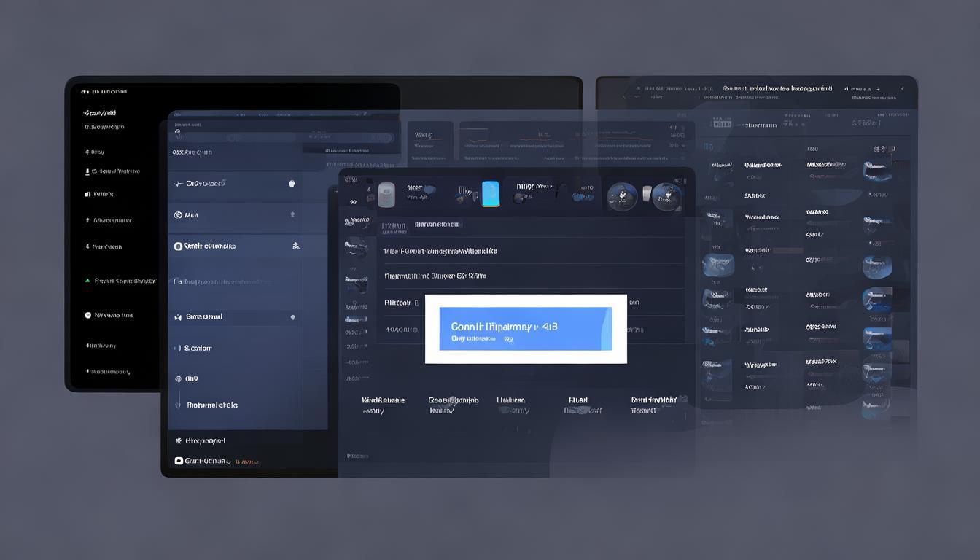980x560 pixels.
Task: Open the first bottom column tab in center panel
Action: [x=383, y=405]
